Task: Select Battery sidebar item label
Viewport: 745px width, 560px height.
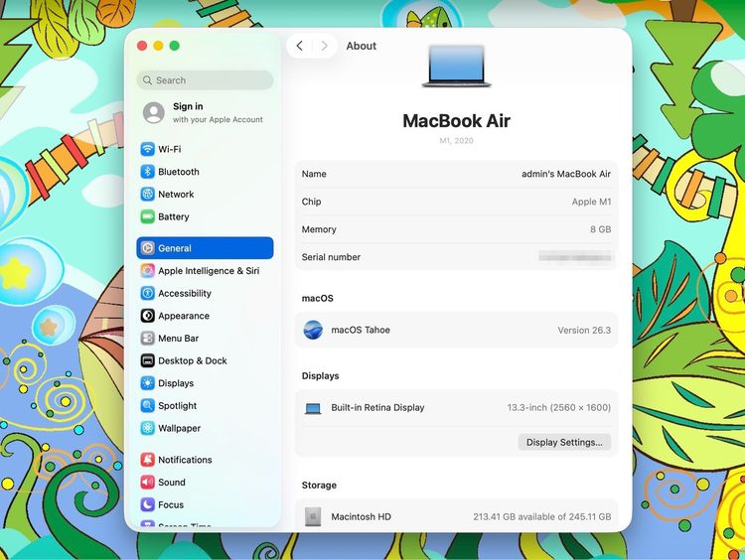Action: point(174,216)
